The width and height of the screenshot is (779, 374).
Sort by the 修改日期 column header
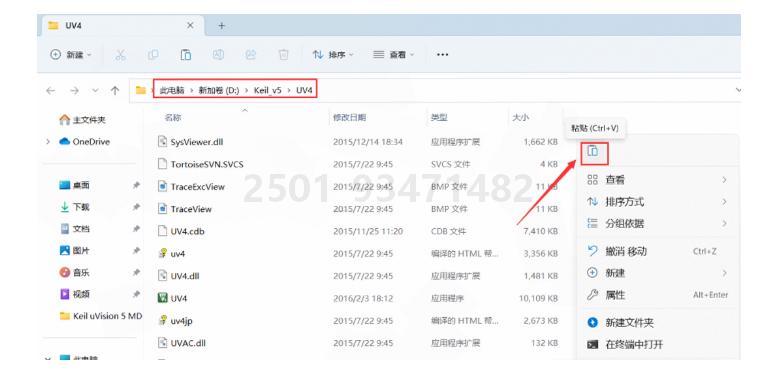350,118
